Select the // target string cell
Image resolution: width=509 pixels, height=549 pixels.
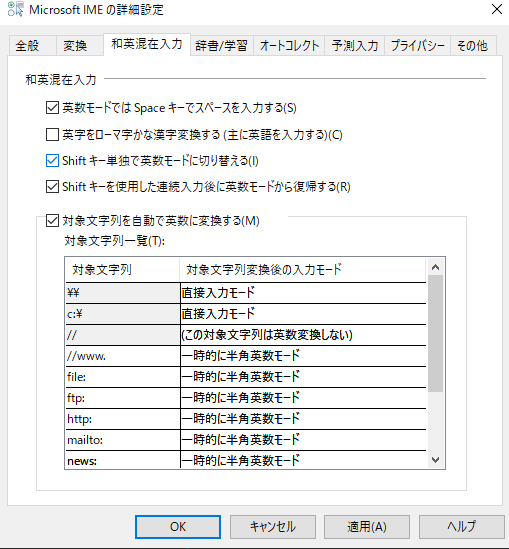(x=123, y=335)
